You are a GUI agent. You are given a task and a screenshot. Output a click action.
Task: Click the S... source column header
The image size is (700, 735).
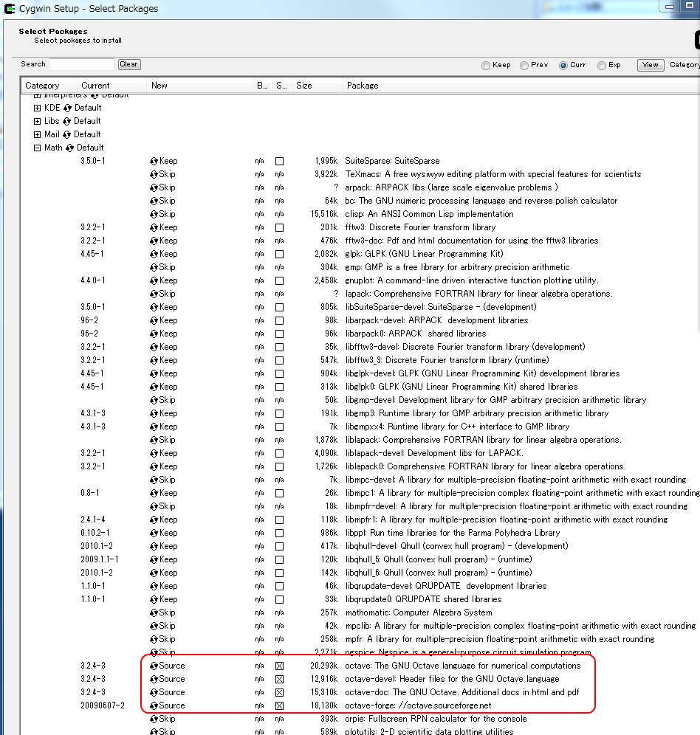(x=281, y=86)
